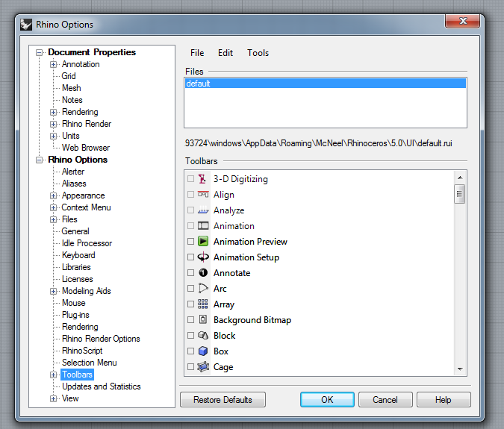Click the Array grid icon
The width and height of the screenshot is (504, 429).
[x=203, y=304]
